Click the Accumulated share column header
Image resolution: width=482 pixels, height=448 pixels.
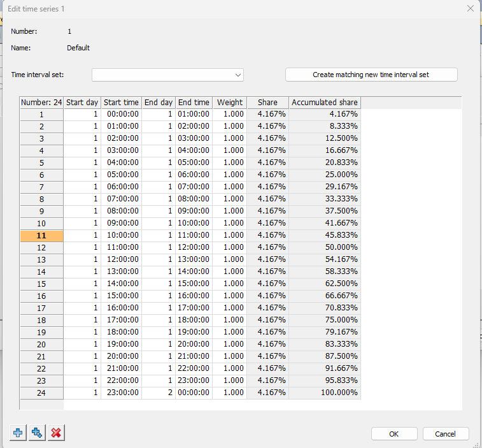coord(325,103)
